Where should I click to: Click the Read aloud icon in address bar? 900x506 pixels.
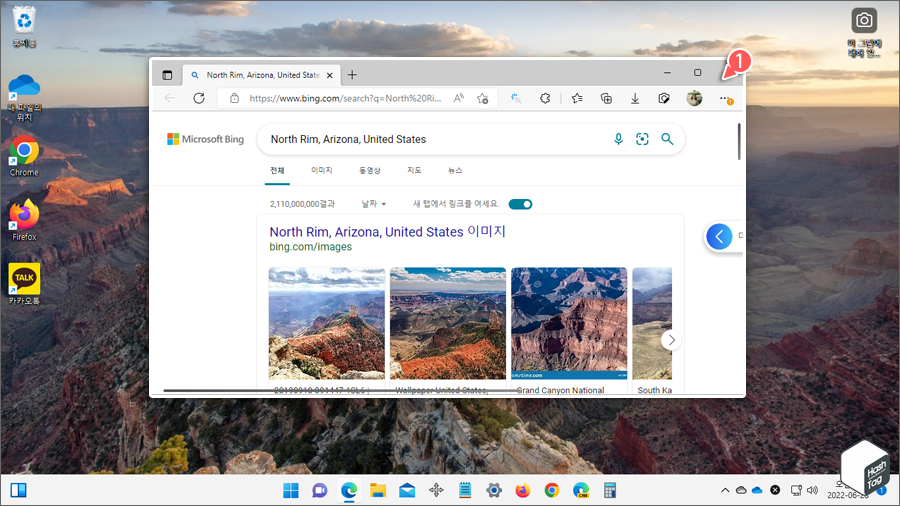[459, 98]
